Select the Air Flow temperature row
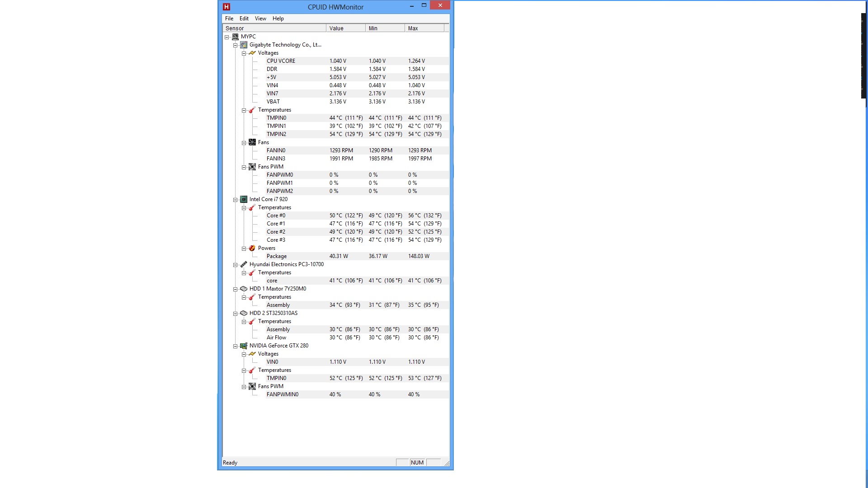The width and height of the screenshot is (868, 488). tap(336, 338)
